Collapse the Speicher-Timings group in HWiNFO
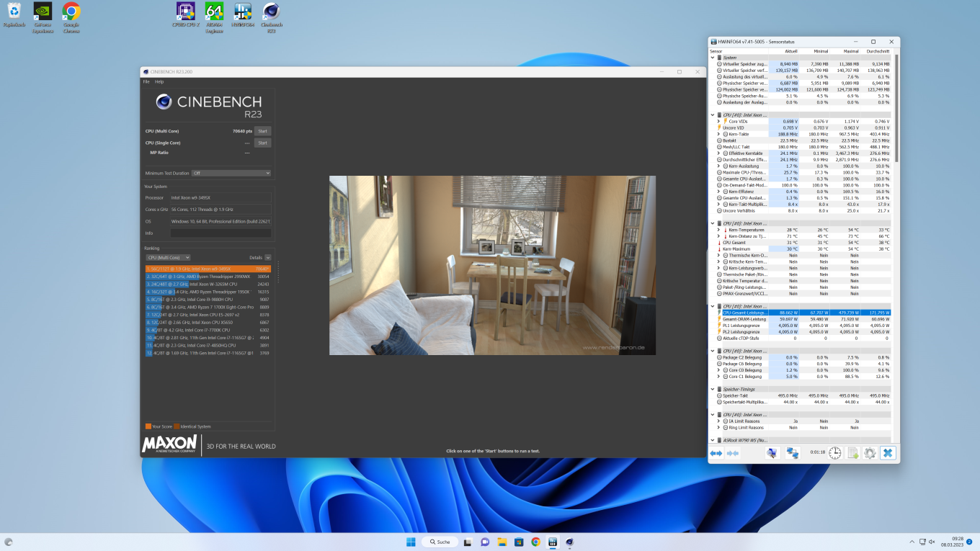This screenshot has width=980, height=551. click(713, 389)
